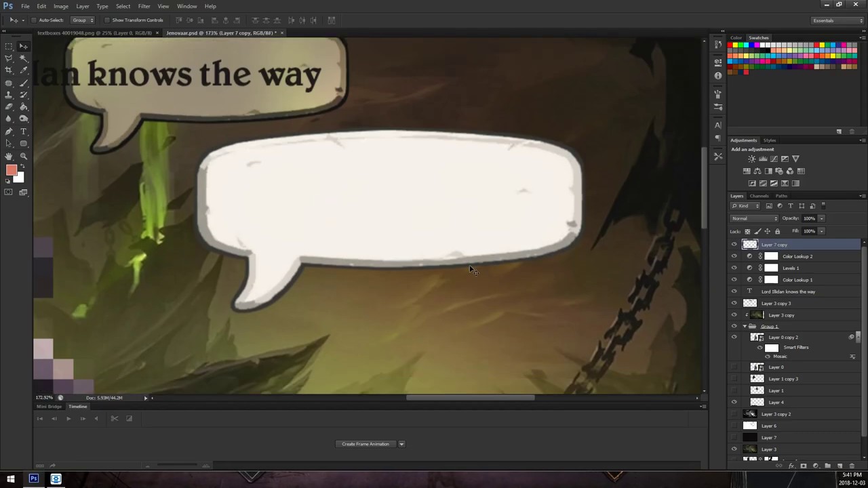This screenshot has height=488, width=868.
Task: Open the Opacity slider dropdown arrow
Action: 821,218
